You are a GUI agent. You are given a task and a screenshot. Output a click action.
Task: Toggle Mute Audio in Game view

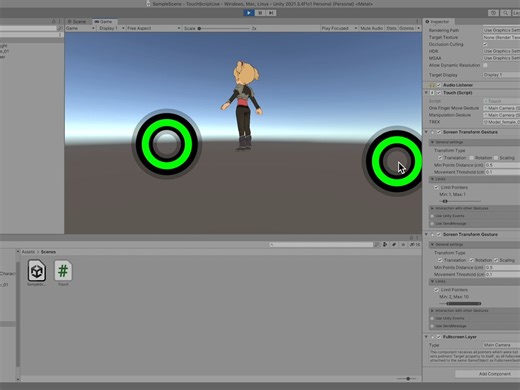pyautogui.click(x=371, y=28)
